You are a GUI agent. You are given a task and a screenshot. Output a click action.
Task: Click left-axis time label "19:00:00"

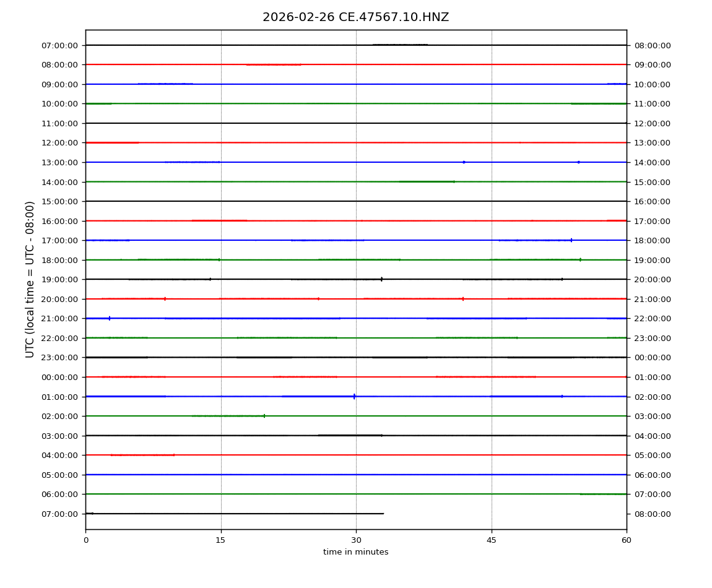pos(59,280)
